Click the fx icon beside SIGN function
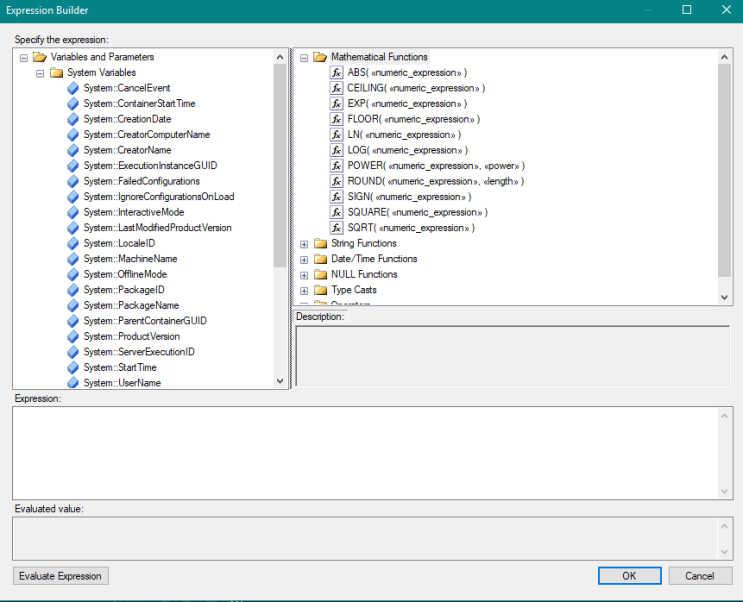Viewport: 743px width, 602px height. [x=336, y=197]
